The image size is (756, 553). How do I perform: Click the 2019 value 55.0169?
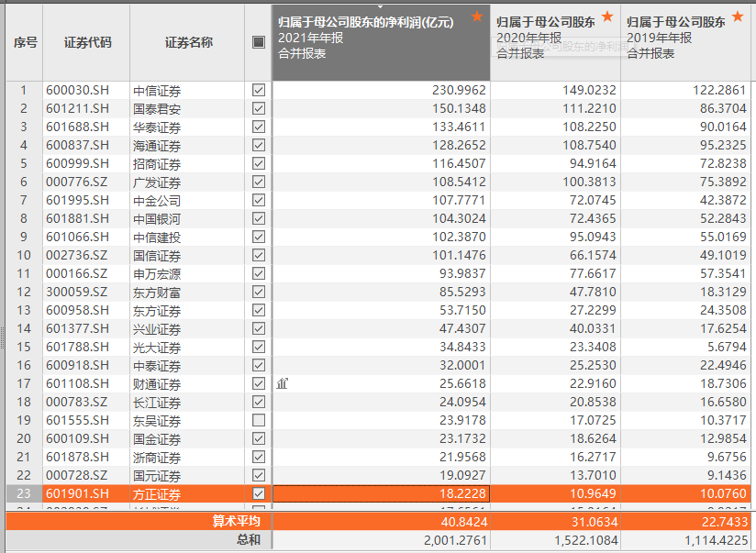(x=723, y=237)
